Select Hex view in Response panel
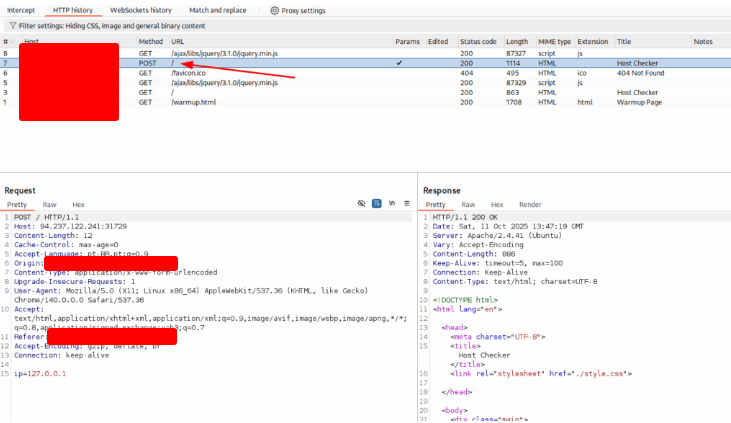 (x=498, y=204)
